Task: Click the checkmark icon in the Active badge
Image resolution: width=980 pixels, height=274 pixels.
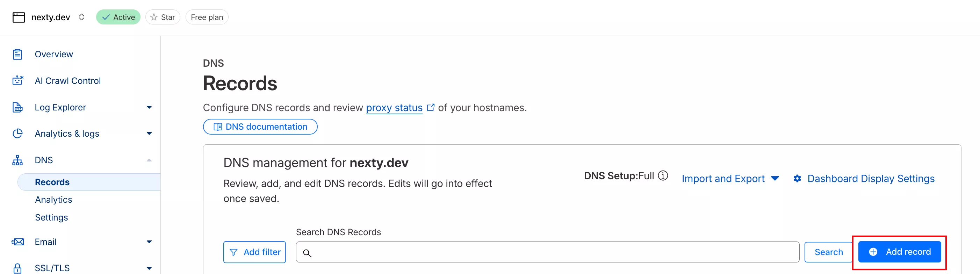Action: coord(106,17)
